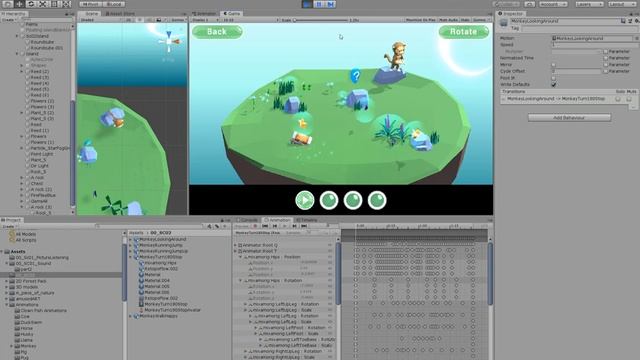Open the Shaded draw mode dropdown

(x=99, y=20)
